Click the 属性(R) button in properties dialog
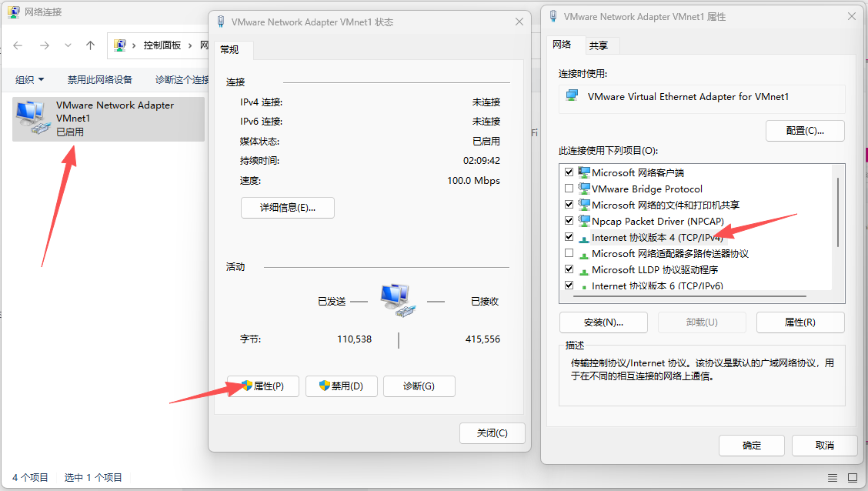 click(800, 322)
